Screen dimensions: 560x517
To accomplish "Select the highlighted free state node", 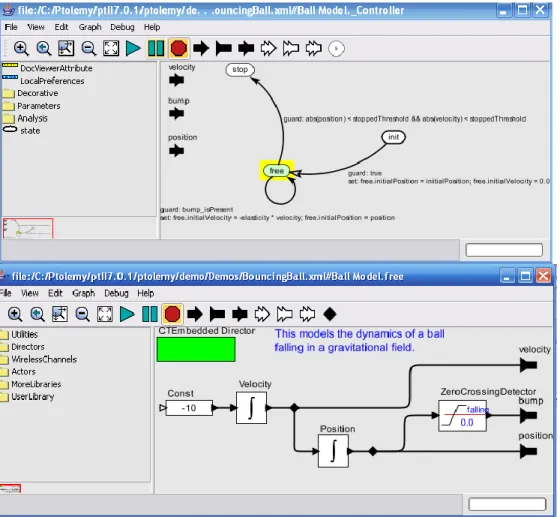I will [x=276, y=171].
